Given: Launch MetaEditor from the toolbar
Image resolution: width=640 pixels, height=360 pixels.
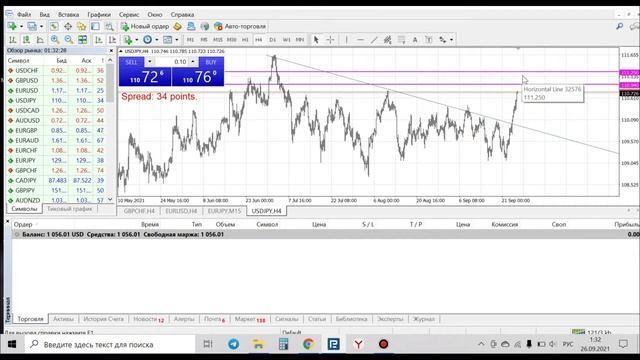Looking at the screenshot, I should (x=177, y=26).
